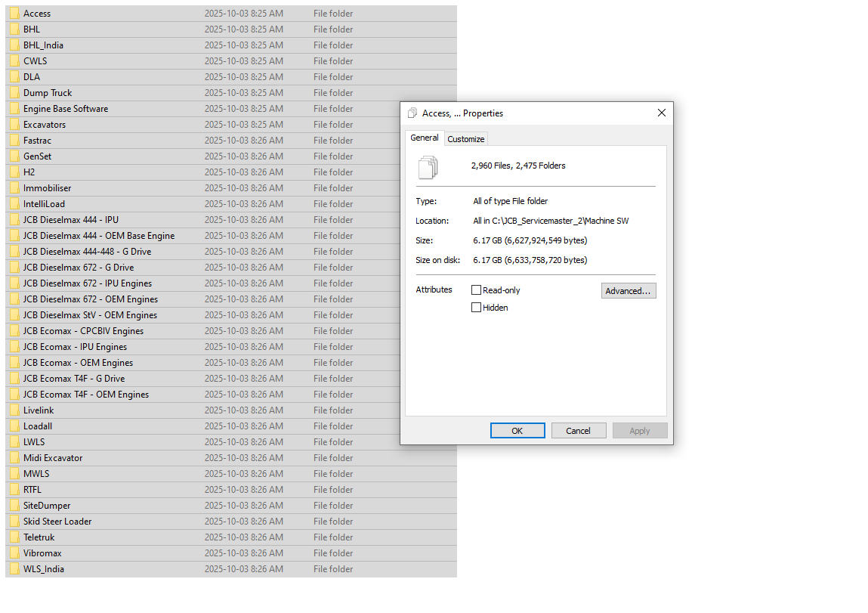Click the folder icon for Vibromax
This screenshot has height=613, width=868.
tap(13, 553)
